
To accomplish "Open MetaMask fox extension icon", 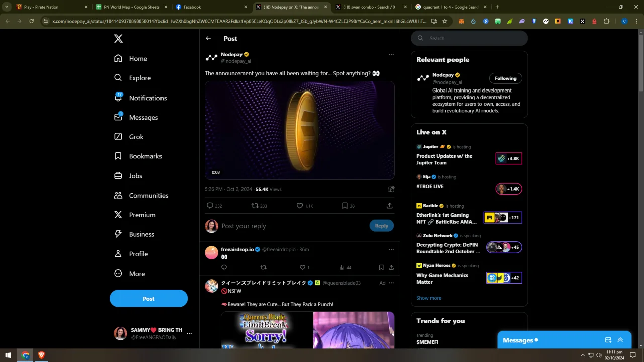I will coord(461,21).
